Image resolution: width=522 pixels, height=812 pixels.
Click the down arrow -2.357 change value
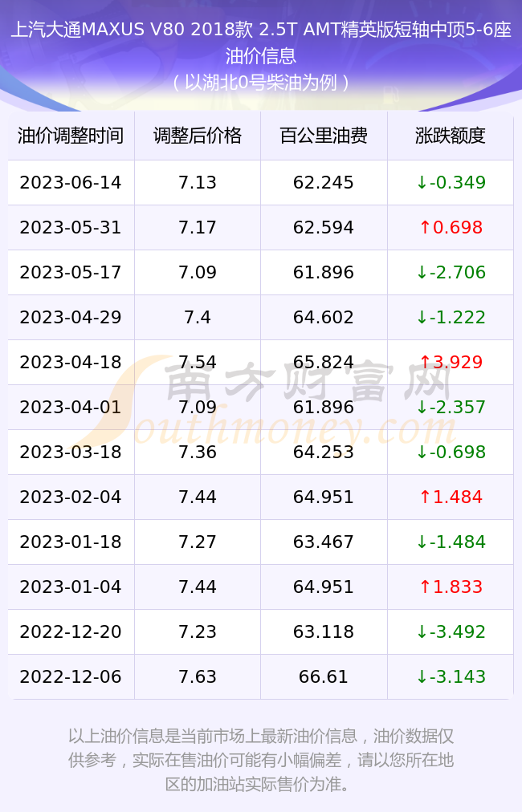tap(451, 407)
